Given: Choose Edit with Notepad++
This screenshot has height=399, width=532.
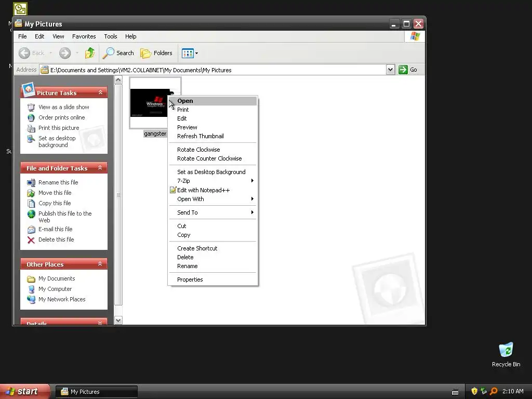Looking at the screenshot, I should pos(212,190).
